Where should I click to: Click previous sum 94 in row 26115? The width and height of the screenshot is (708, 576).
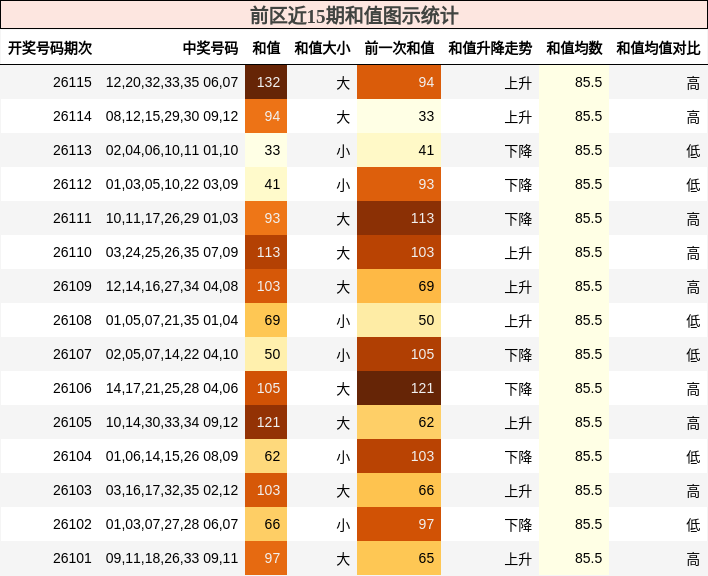coord(399,82)
